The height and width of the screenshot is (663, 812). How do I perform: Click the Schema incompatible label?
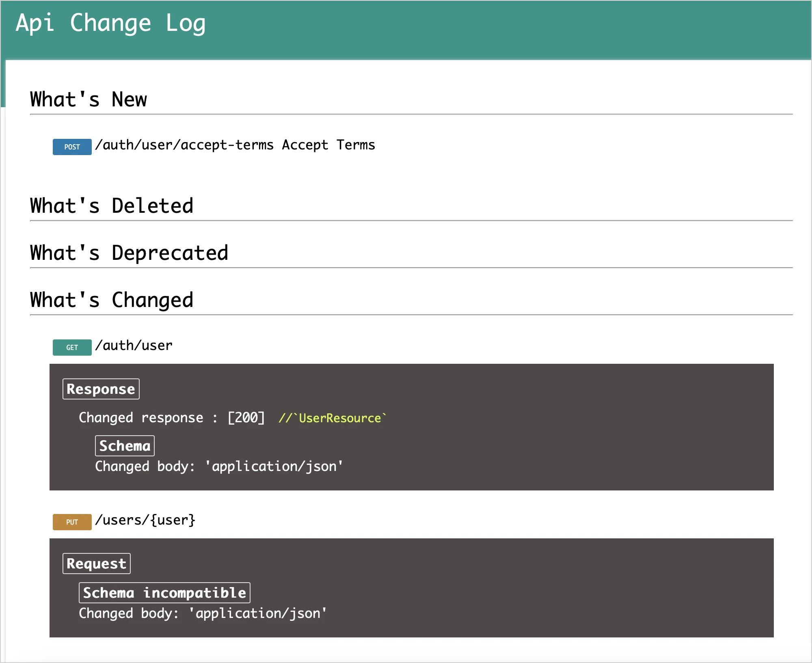[164, 593]
